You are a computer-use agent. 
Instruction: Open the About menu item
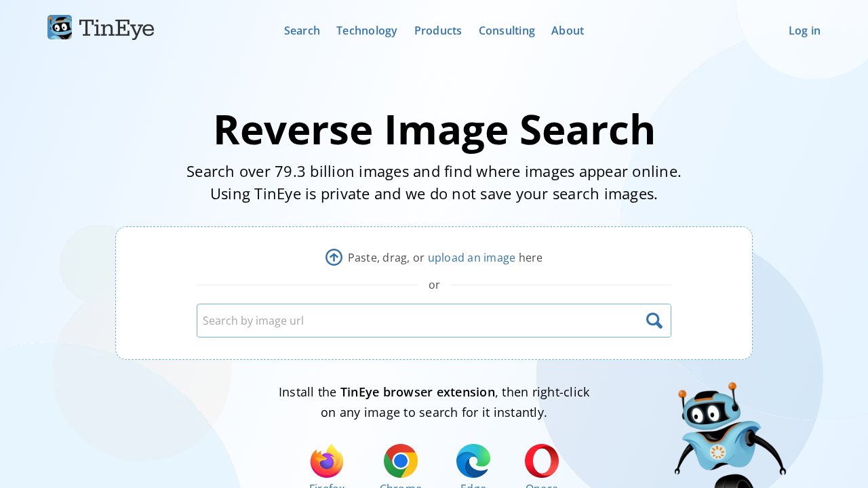click(x=567, y=29)
